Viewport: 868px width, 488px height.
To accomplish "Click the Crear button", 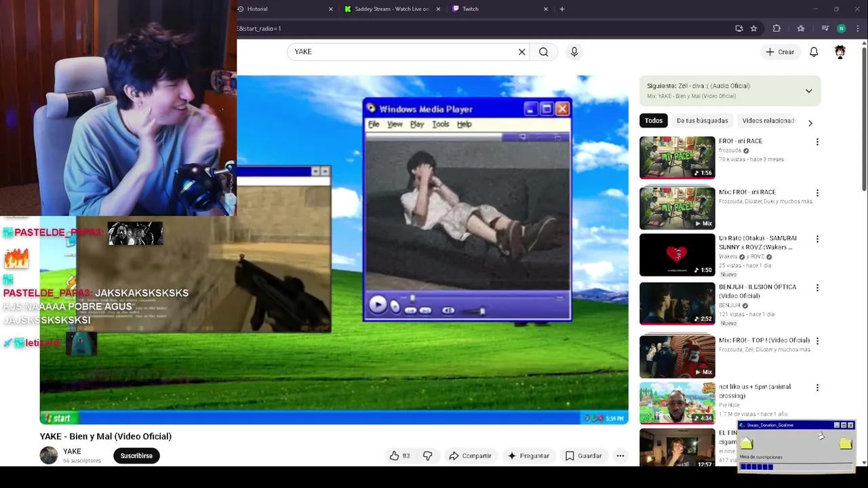I will coord(780,52).
